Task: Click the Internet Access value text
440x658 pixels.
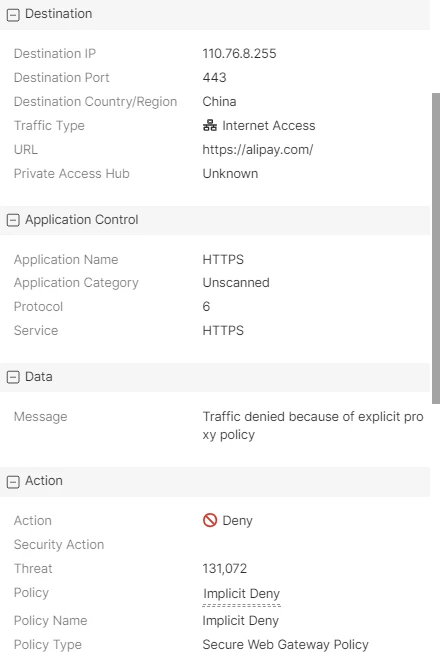Action: point(268,125)
